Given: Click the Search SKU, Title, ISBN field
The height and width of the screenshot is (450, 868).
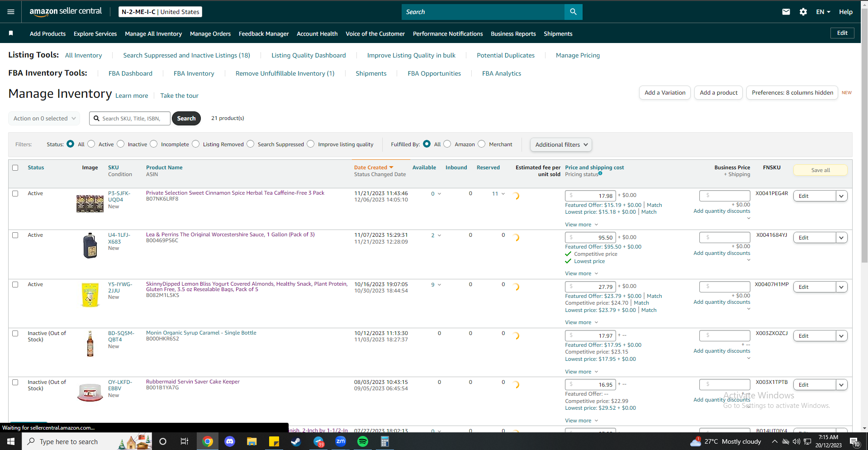Looking at the screenshot, I should point(130,118).
